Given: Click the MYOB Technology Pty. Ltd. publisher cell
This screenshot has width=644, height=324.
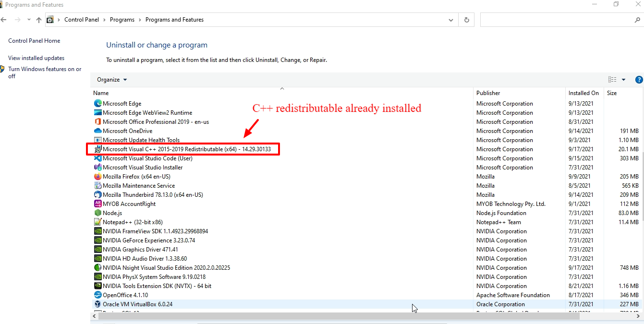Looking at the screenshot, I should point(511,204).
